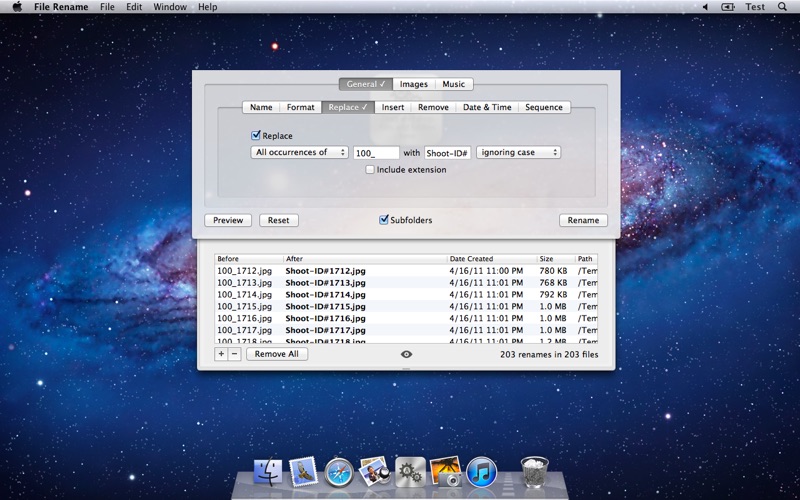Open the Trash in the dock
The height and width of the screenshot is (500, 800).
pos(534,471)
